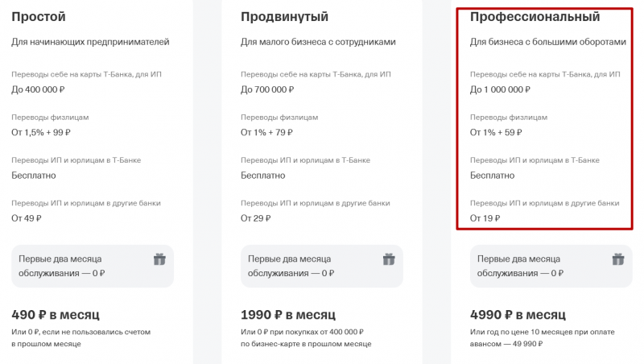
Task: Click the gift icon in the Продвинутый plan
Action: (389, 259)
